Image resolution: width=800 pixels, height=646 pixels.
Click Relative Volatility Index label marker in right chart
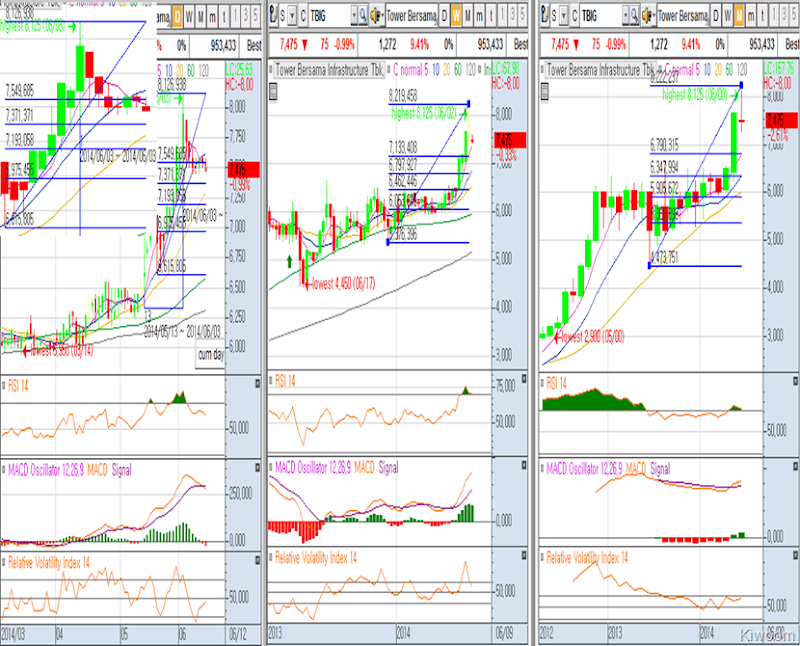click(x=542, y=558)
